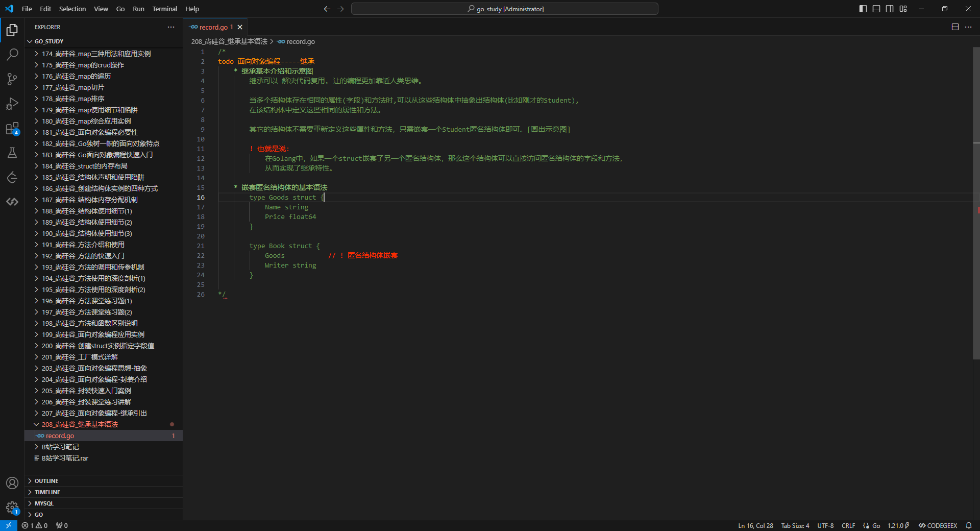Image resolution: width=980 pixels, height=531 pixels.
Task: Expand the 204_尚硅谷_面向对象编程-封装介绍 folder
Action: pos(104,379)
